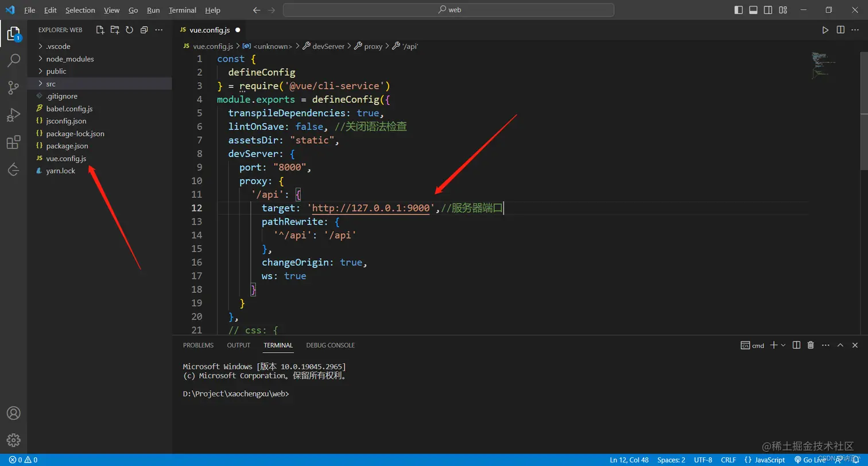Open the Explorer view in activity bar
Viewport: 868px width, 466px height.
coord(13,34)
